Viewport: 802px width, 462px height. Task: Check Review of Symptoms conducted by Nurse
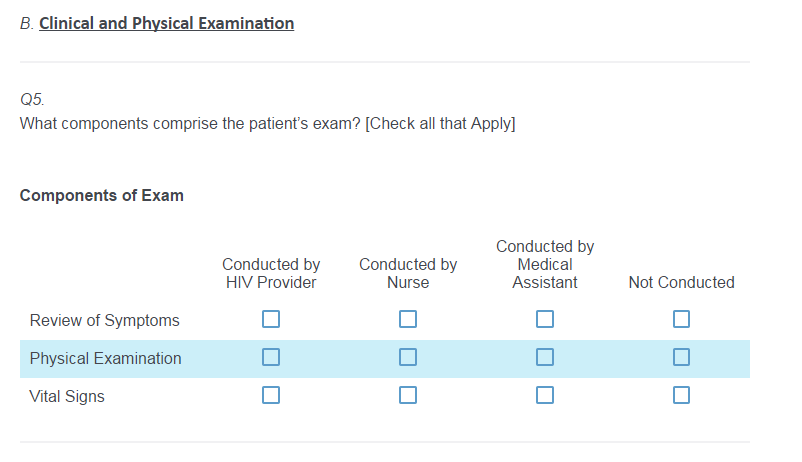(x=408, y=320)
